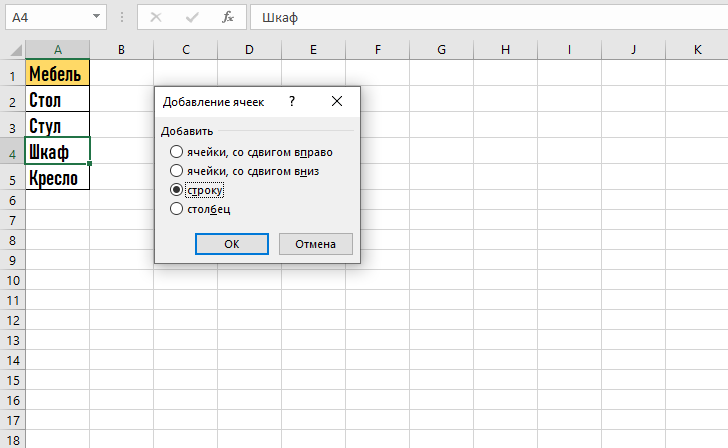Viewport: 728px width, 448px height.
Task: Click the fill handle of cell A4
Action: pos(90,163)
